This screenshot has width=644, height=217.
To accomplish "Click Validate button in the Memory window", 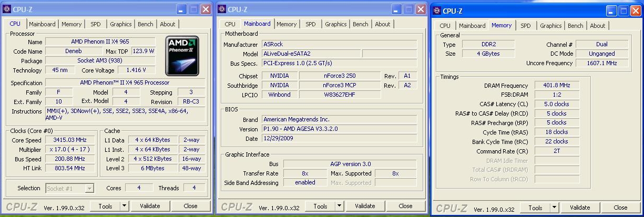I will [x=580, y=208].
